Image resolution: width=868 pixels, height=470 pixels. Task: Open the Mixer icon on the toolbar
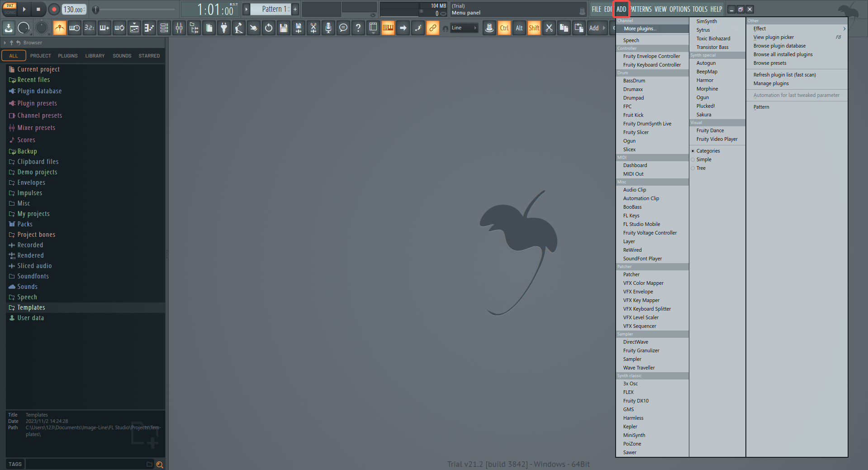click(179, 28)
